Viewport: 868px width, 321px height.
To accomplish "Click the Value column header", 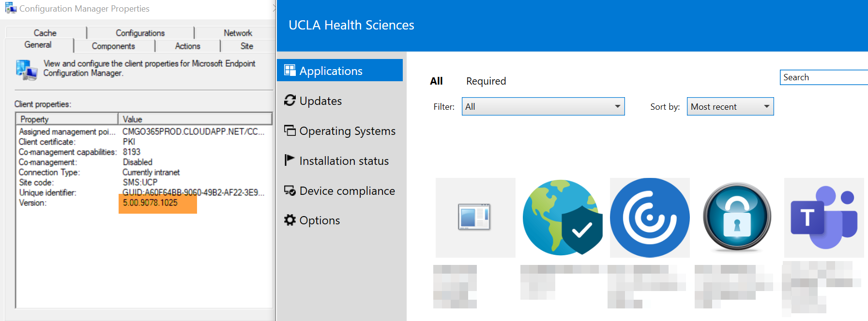I will click(x=195, y=119).
